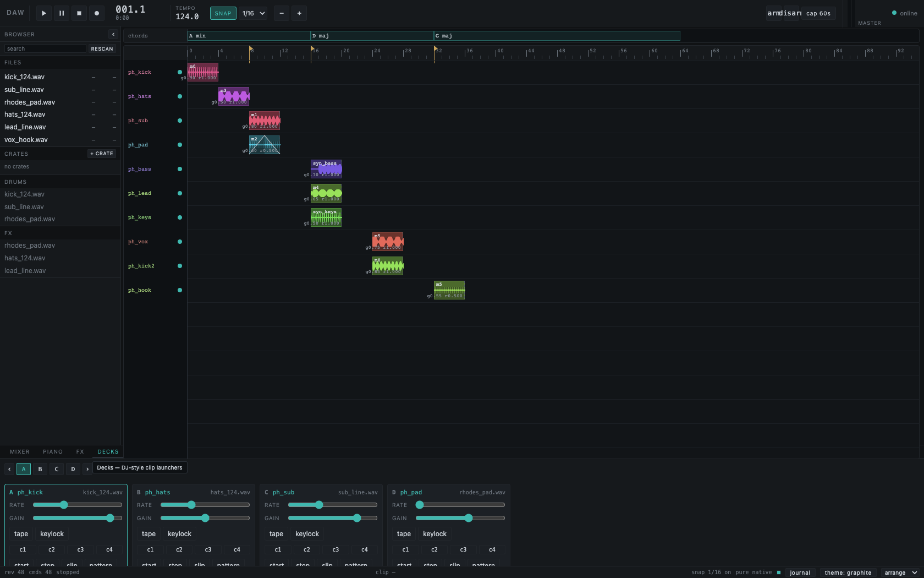Open the journal in status bar
Viewport: 924px width, 578px height.
pos(800,572)
